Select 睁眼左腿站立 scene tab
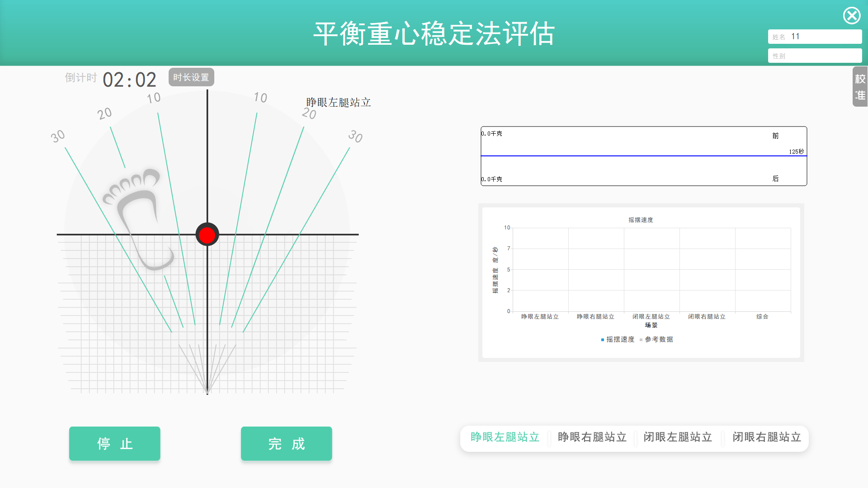 point(505,437)
